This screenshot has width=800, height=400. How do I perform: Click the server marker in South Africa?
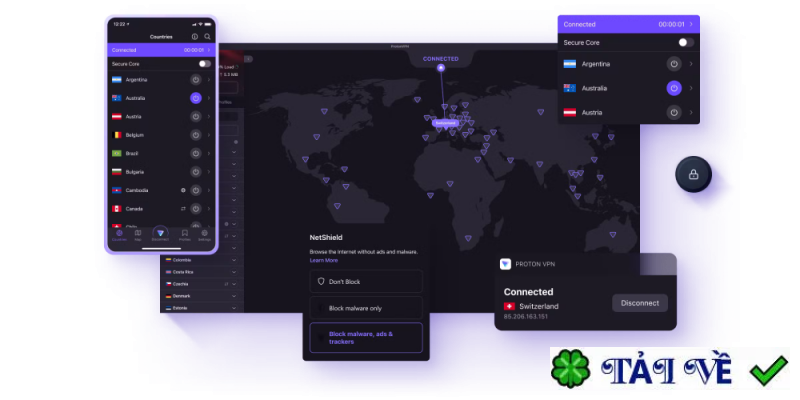[468, 238]
